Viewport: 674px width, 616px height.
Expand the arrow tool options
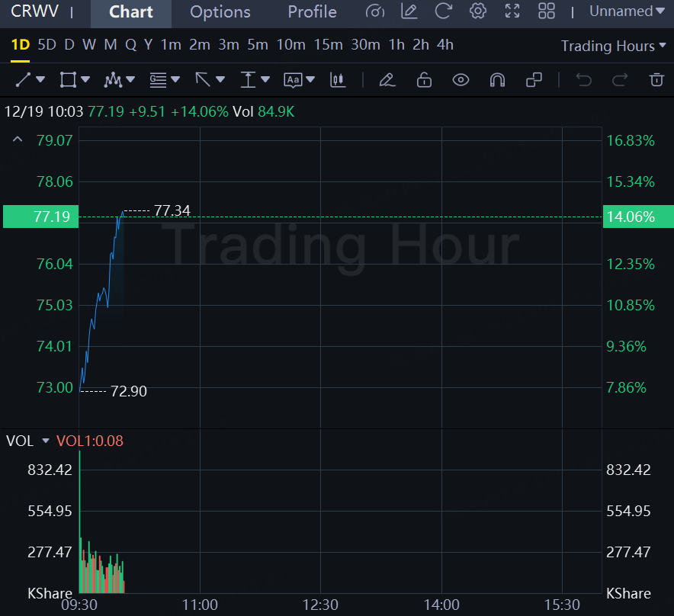220,79
